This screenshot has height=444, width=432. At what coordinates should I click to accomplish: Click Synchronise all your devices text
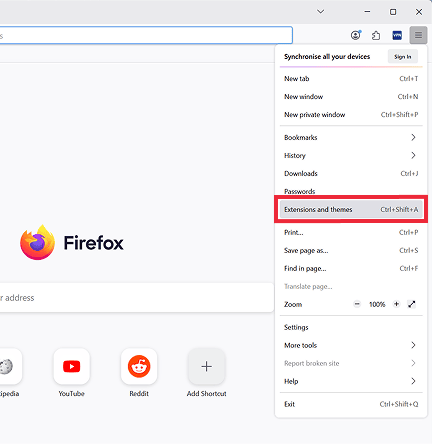click(x=327, y=57)
